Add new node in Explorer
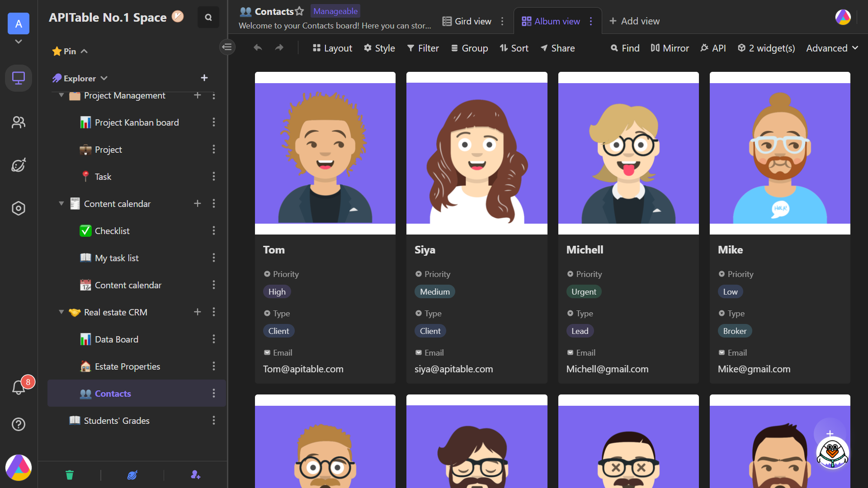Image resolution: width=868 pixels, height=488 pixels. (x=204, y=78)
